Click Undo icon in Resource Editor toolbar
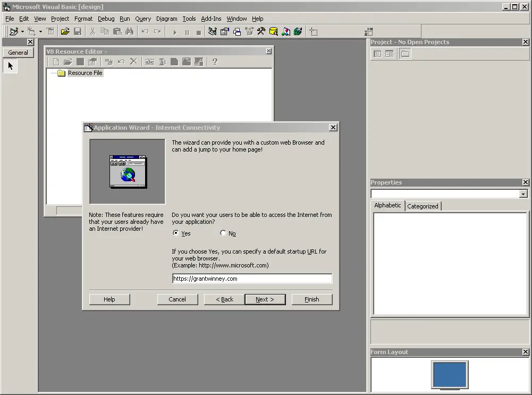 point(121,62)
